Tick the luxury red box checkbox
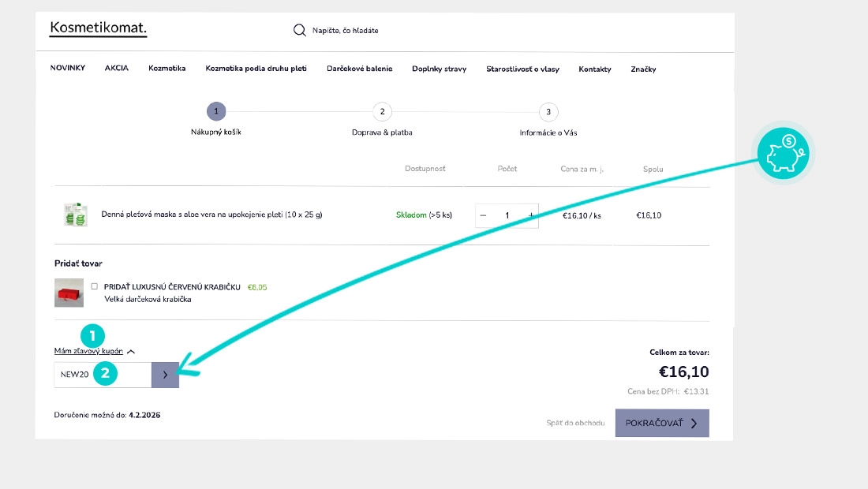 [94, 286]
